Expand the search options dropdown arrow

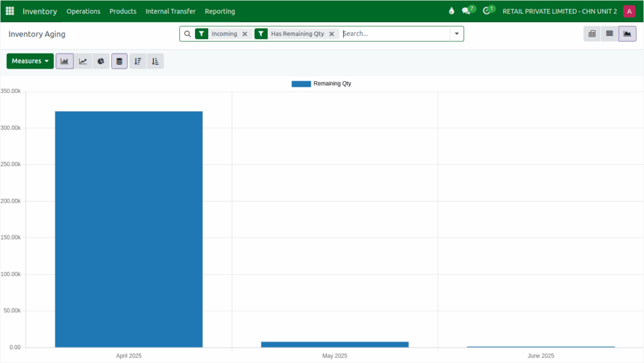(457, 33)
